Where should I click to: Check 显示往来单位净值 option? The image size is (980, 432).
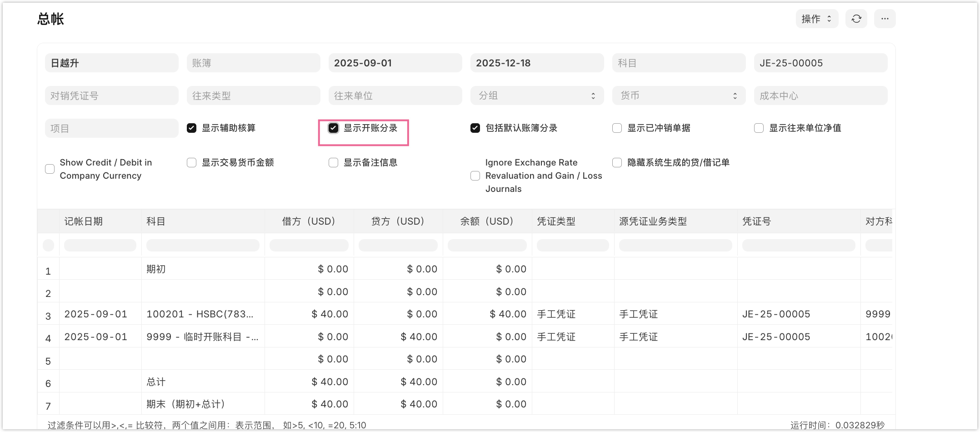[759, 128]
